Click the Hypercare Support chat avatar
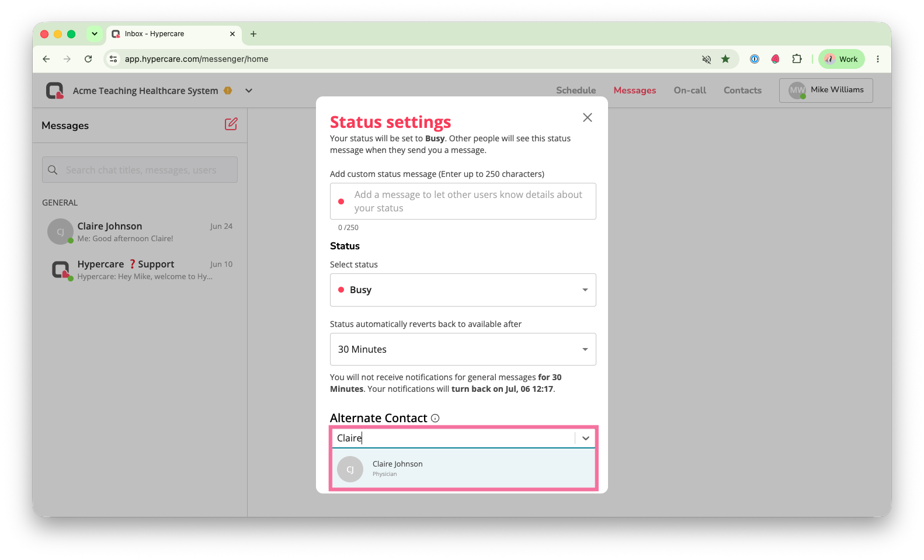This screenshot has height=560, width=924. [x=60, y=270]
